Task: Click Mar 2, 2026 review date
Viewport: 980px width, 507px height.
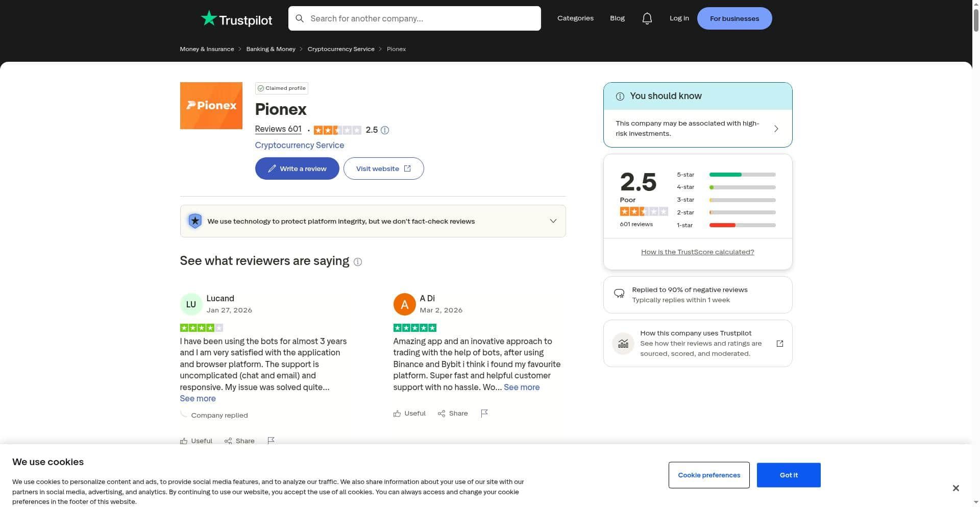Action: pyautogui.click(x=441, y=310)
